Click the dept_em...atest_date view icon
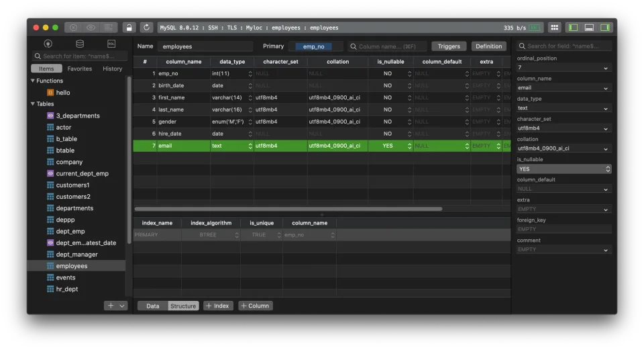 [x=50, y=243]
